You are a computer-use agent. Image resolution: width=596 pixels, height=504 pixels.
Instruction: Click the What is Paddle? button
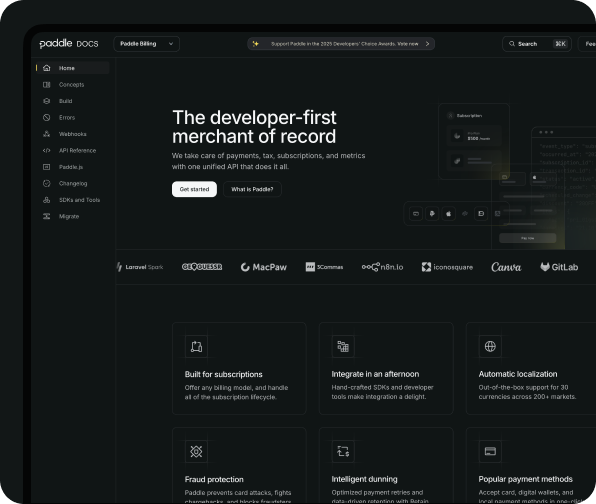tap(252, 189)
